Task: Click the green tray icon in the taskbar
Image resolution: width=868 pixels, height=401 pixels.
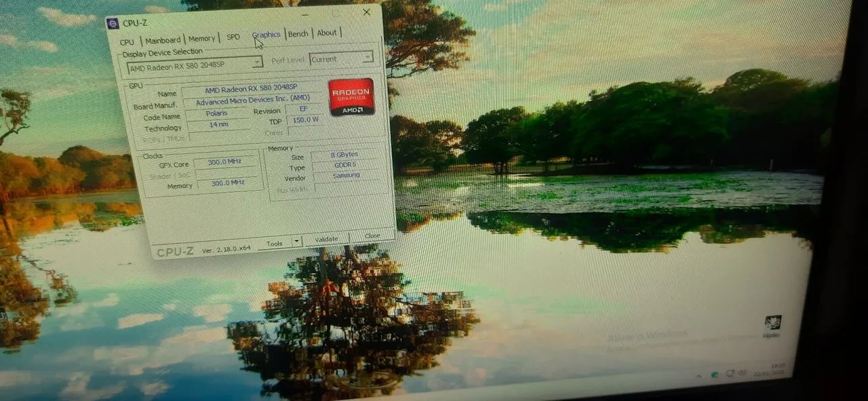Action: point(715,375)
